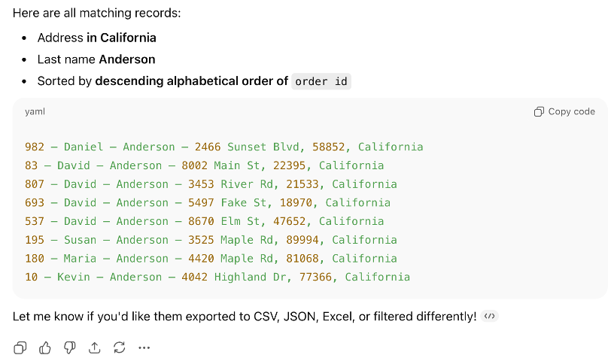Click the 'Last name Anderson' bullet
The height and width of the screenshot is (364, 614).
tap(96, 59)
